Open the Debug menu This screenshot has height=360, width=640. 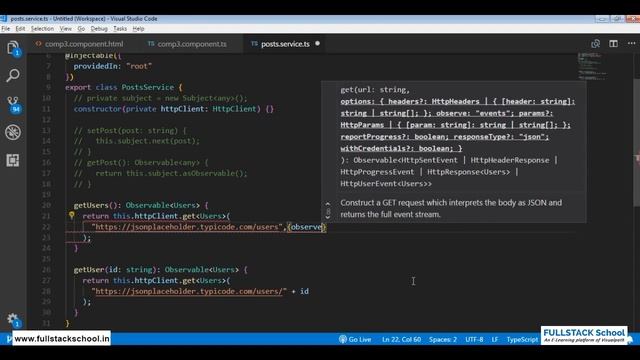pos(99,29)
